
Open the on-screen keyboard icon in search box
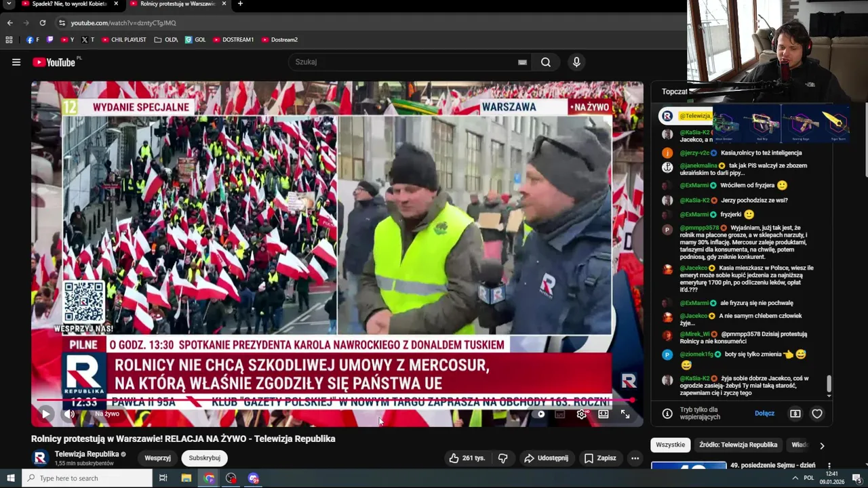[x=522, y=62]
